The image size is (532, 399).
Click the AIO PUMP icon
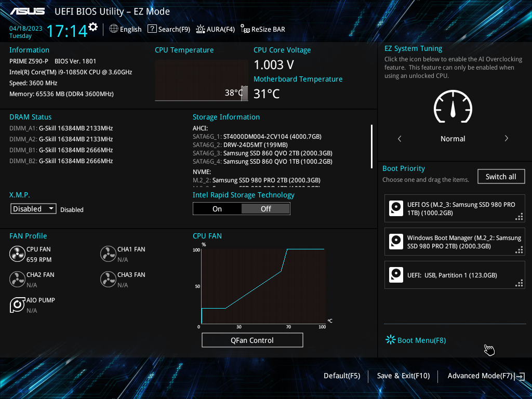(17, 304)
